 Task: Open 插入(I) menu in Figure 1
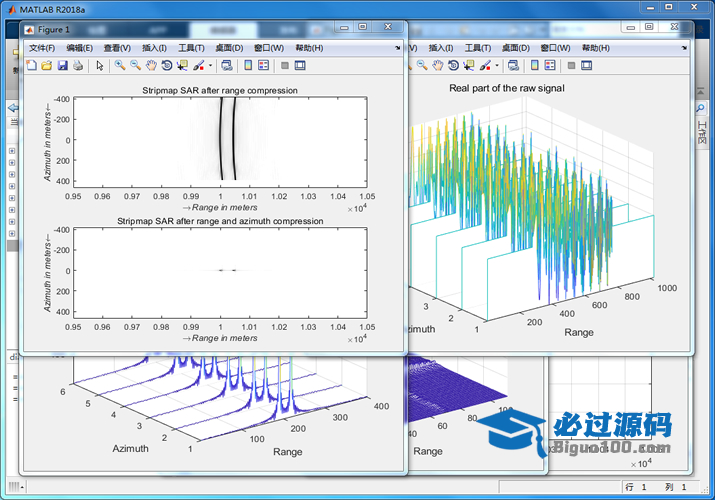(x=154, y=48)
